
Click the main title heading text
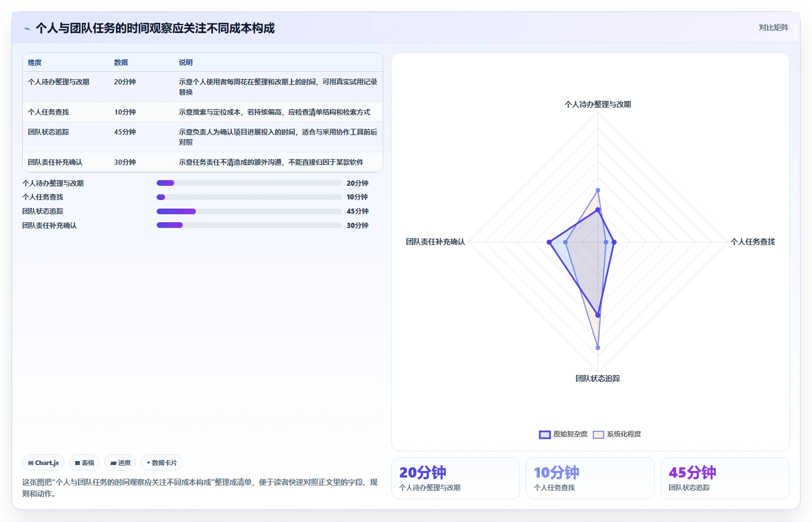click(155, 28)
